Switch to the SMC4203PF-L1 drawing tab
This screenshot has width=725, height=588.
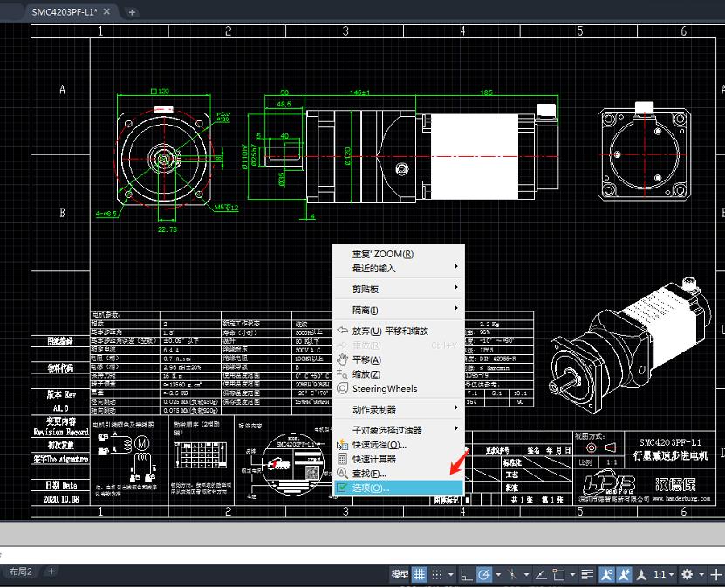click(65, 12)
